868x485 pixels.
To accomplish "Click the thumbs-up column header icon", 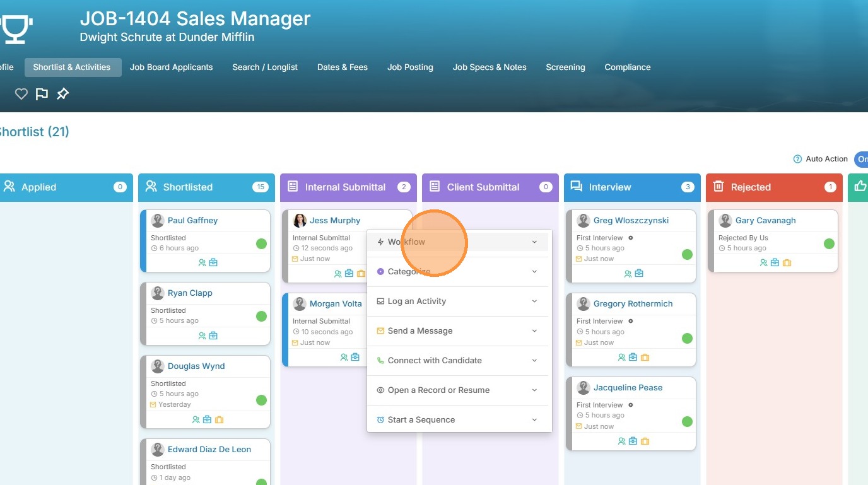I will [860, 187].
